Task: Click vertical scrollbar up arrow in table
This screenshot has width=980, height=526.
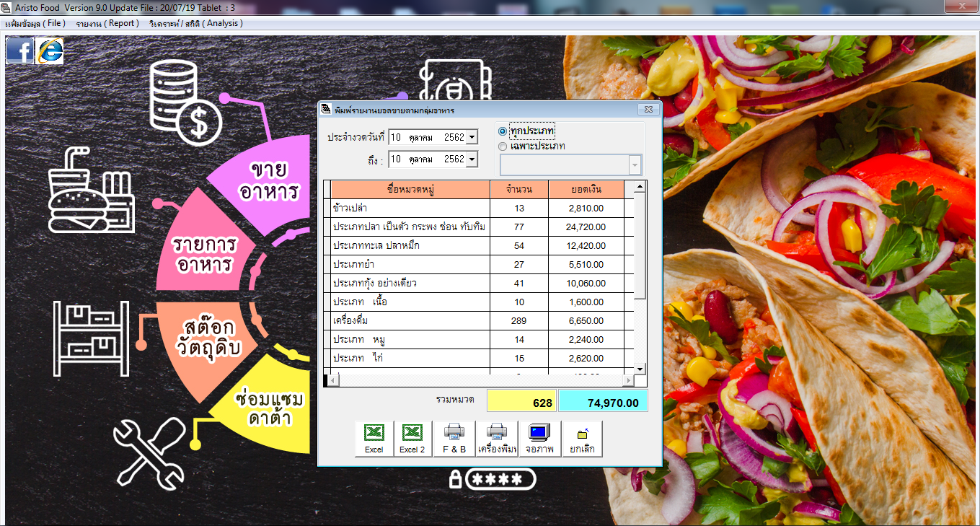Action: pyautogui.click(x=640, y=187)
